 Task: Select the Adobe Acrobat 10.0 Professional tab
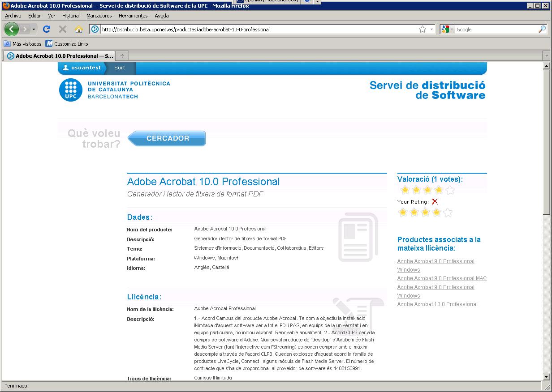pos(59,56)
